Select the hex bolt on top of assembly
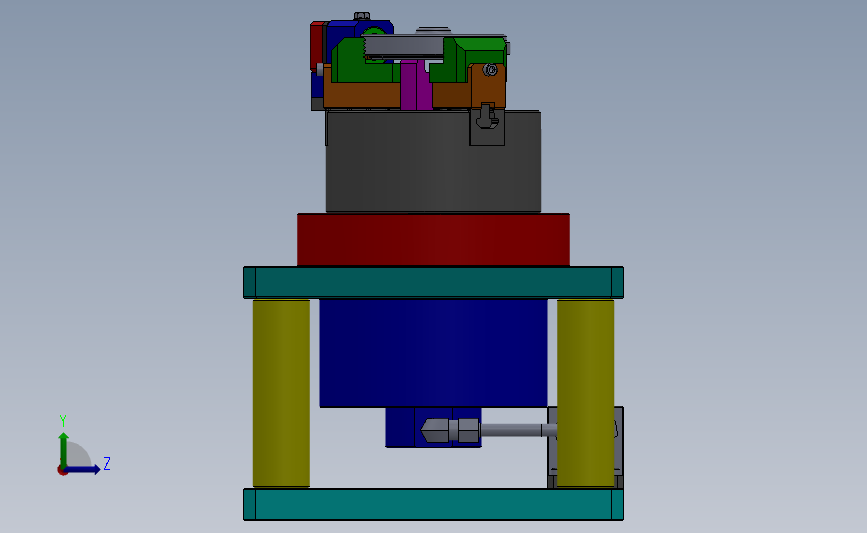 pyautogui.click(x=362, y=16)
